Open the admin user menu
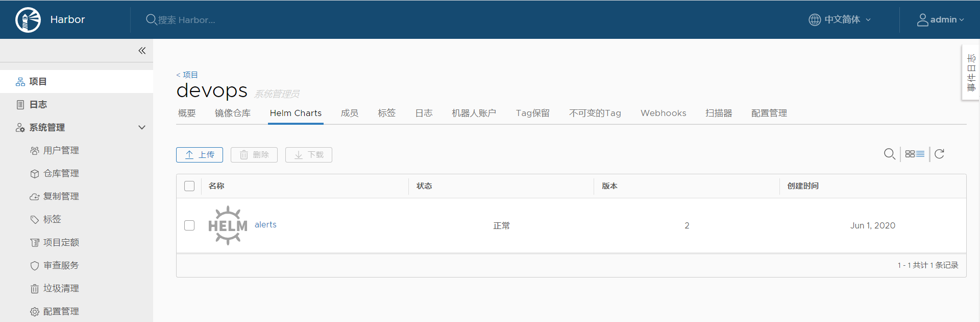This screenshot has height=322, width=980. tap(940, 19)
